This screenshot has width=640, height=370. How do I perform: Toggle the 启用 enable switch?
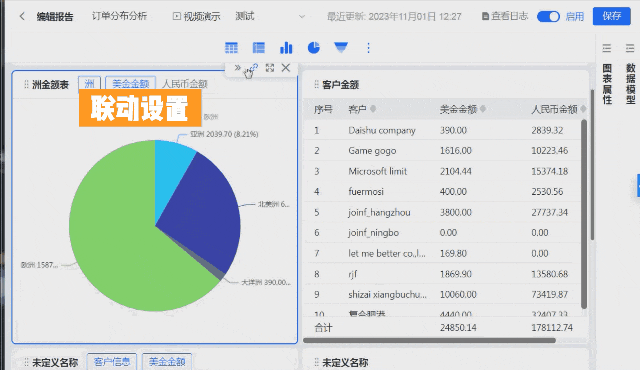pos(548,16)
